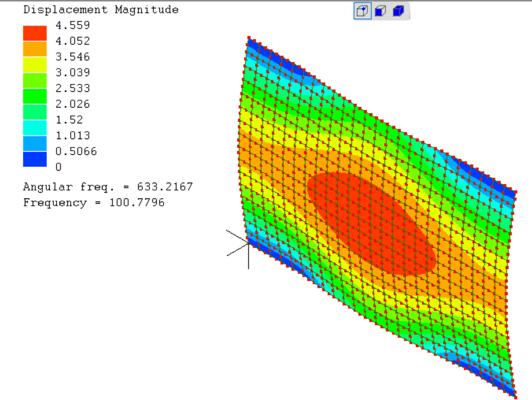Click the red 4.559 legend color swatch
The height and width of the screenshot is (400, 532).
point(35,33)
